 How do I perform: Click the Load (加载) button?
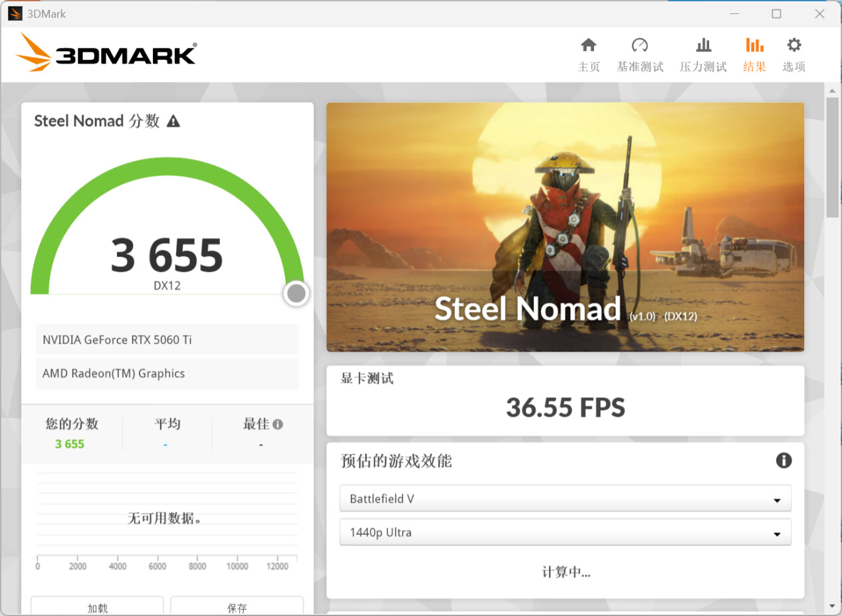coord(97,607)
